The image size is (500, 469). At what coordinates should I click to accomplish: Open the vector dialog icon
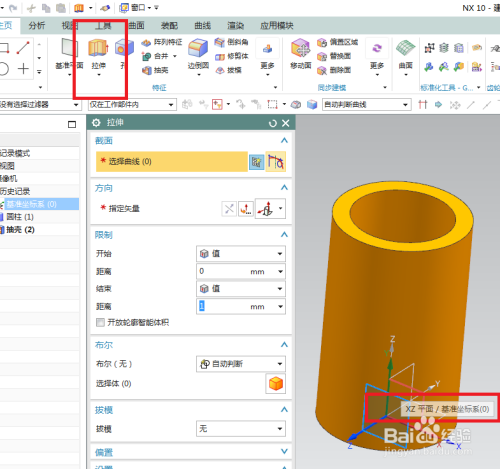[246, 209]
